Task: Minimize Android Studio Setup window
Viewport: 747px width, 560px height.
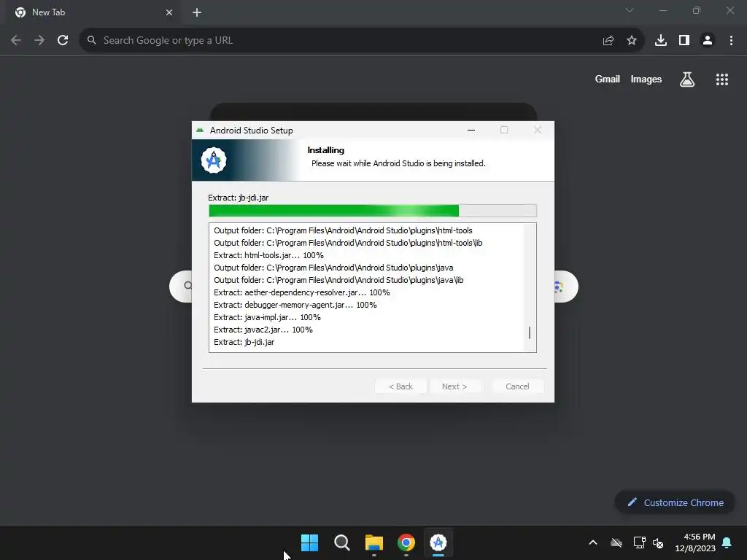Action: tap(471, 130)
